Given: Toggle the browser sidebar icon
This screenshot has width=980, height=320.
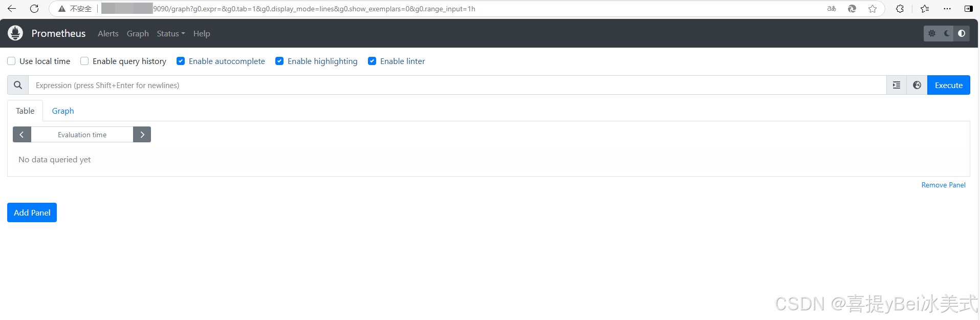Looking at the screenshot, I should 969,9.
